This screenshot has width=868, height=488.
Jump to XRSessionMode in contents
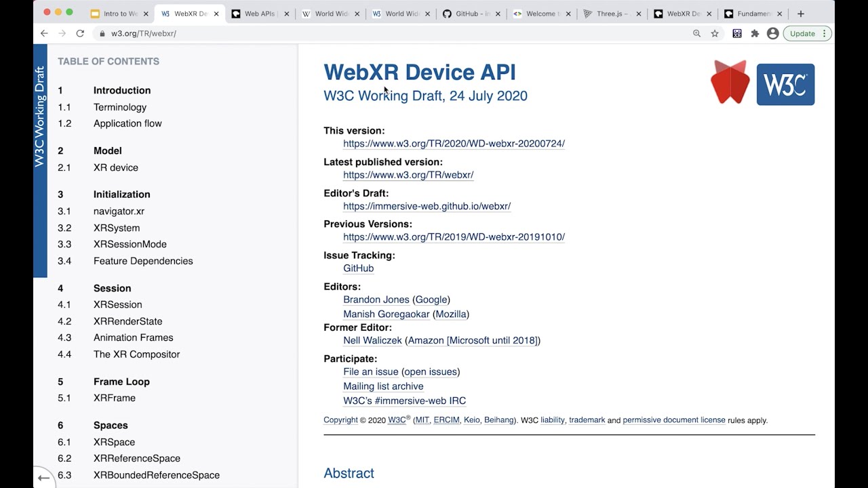click(x=130, y=244)
